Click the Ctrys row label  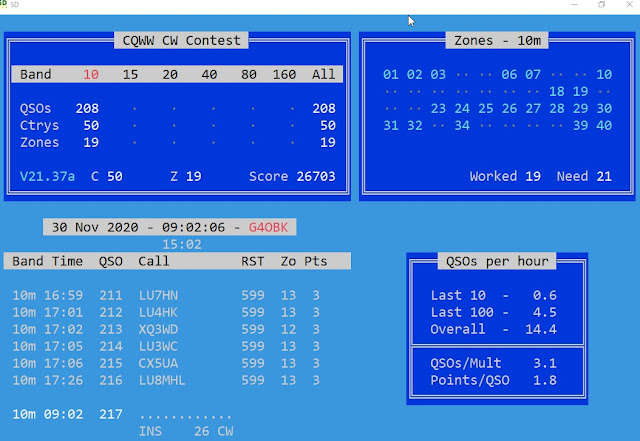point(39,125)
